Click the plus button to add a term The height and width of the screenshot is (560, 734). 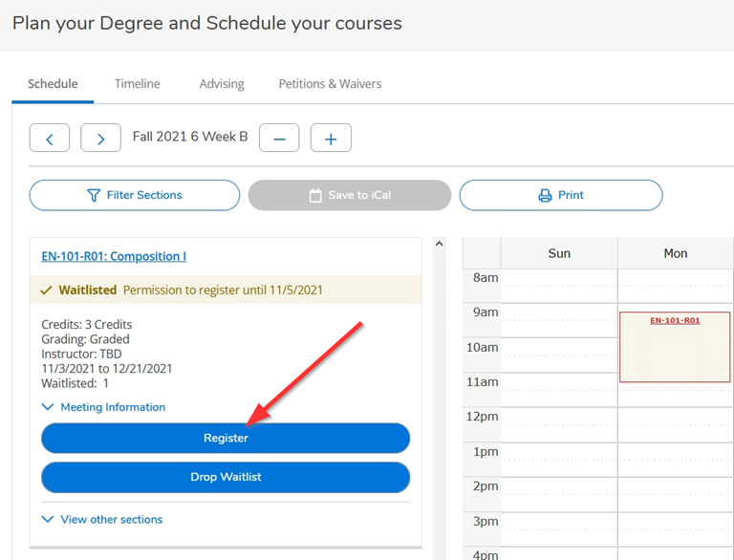pyautogui.click(x=331, y=139)
